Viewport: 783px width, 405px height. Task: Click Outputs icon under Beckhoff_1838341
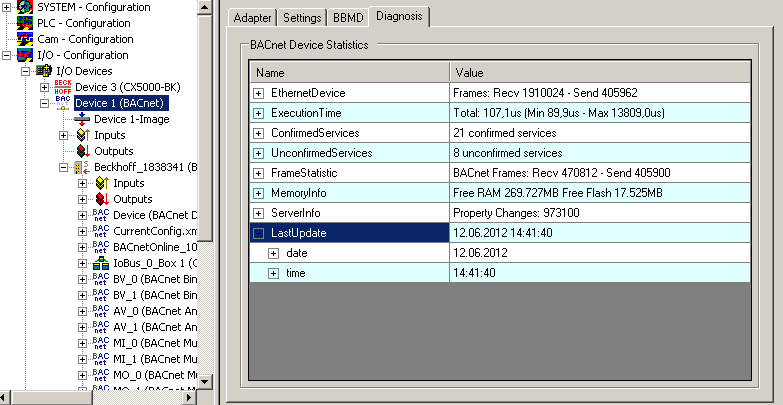102,199
